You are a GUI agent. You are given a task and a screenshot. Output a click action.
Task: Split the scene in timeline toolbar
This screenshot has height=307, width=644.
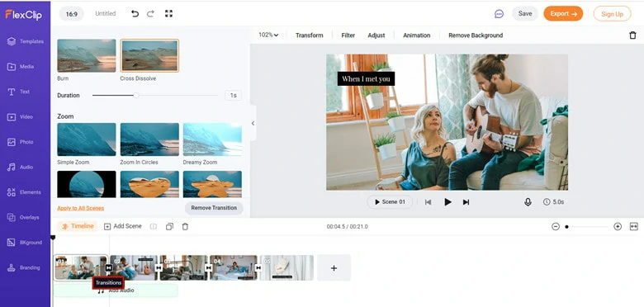(x=154, y=227)
